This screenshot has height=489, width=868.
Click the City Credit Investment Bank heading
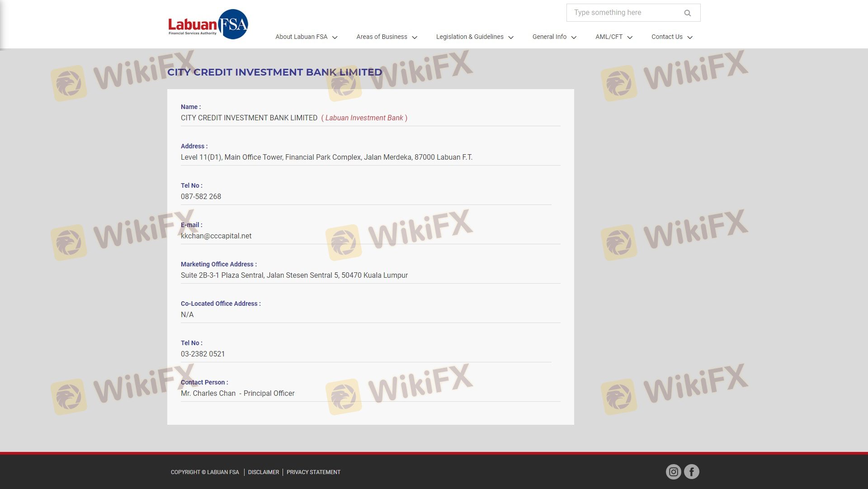tap(274, 72)
